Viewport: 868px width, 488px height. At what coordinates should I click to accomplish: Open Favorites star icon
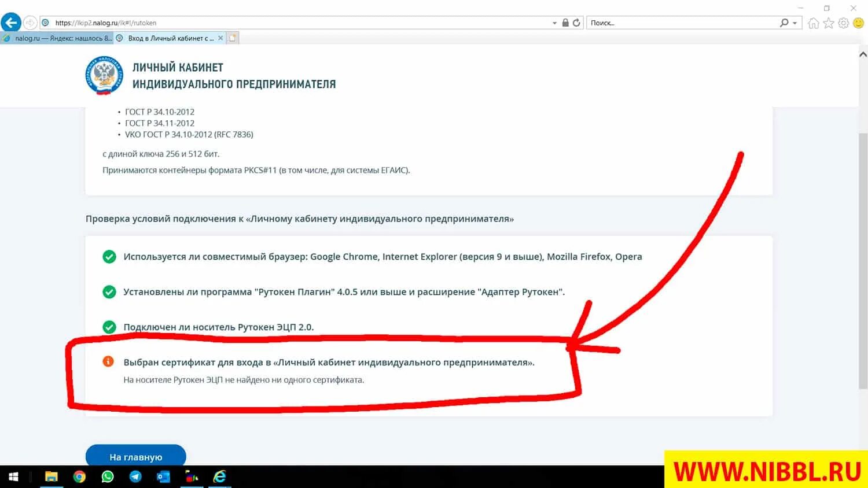(x=829, y=23)
